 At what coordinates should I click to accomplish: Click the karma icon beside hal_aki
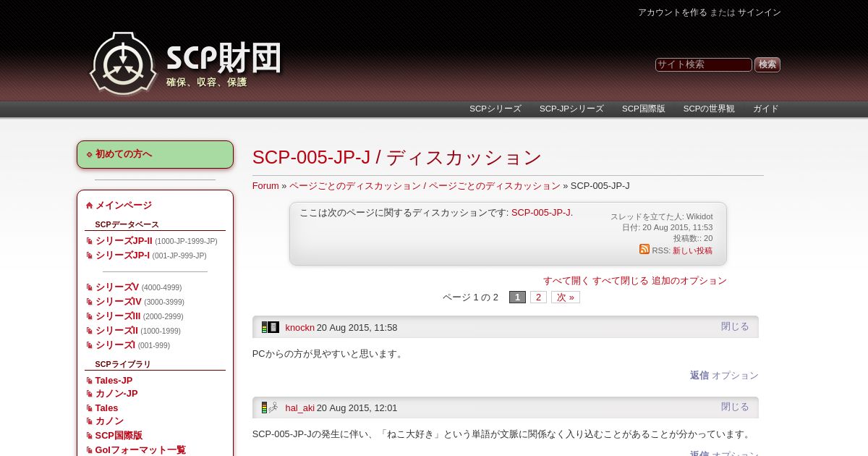265,408
